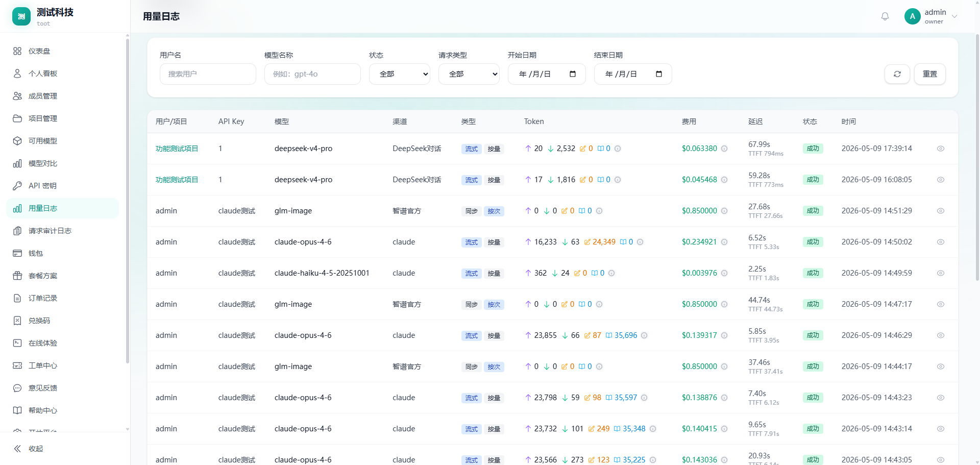980x465 pixels.
Task: Click the 测试科技 logo icon
Action: coord(21,16)
